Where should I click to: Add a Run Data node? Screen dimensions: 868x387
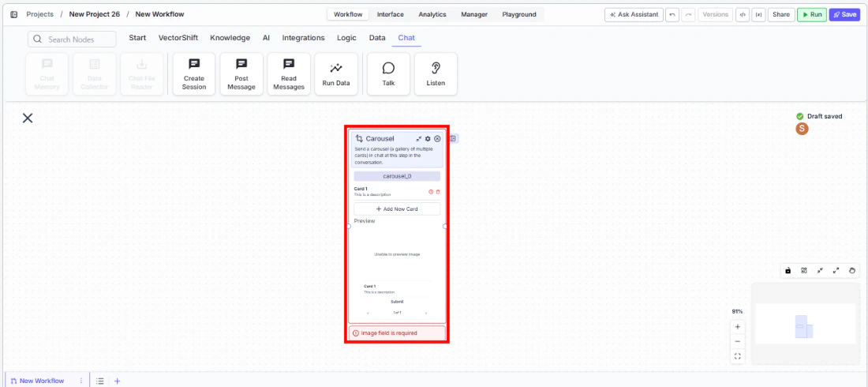pyautogui.click(x=336, y=74)
